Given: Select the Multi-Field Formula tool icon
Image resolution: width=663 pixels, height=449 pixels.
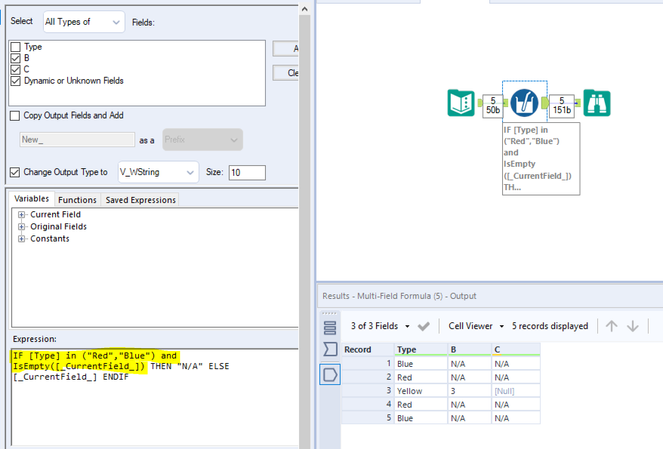Looking at the screenshot, I should click(524, 103).
